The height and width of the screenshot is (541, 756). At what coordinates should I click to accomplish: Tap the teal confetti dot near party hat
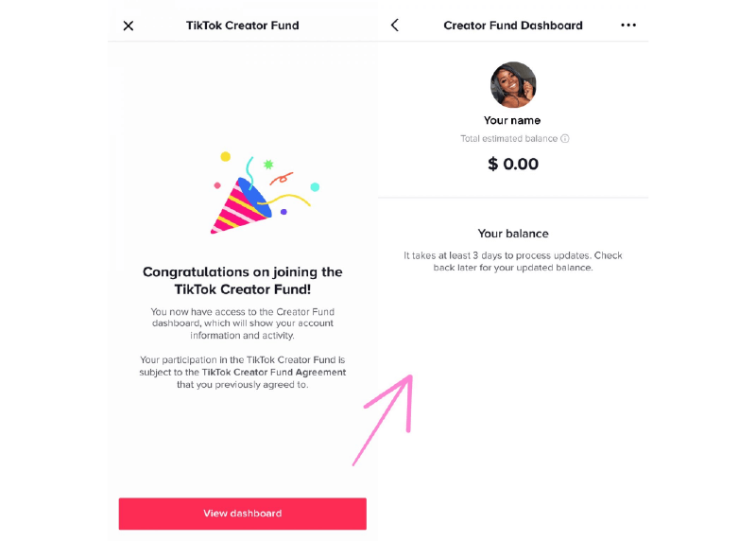[315, 187]
